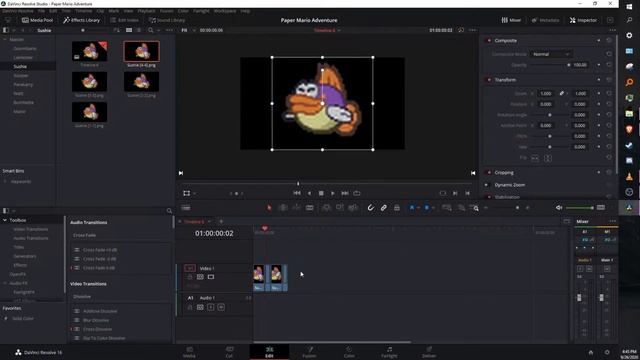Screen dimensions: 640x360
Task: Click the Flip vertical icon in Transform
Action: point(548,158)
